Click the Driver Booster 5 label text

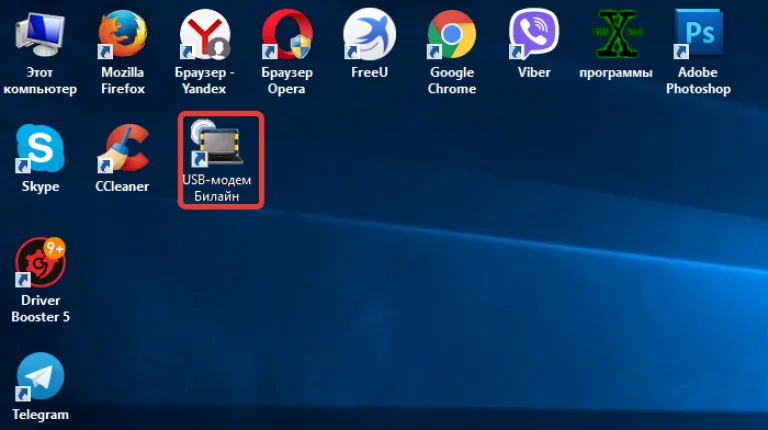click(x=41, y=309)
